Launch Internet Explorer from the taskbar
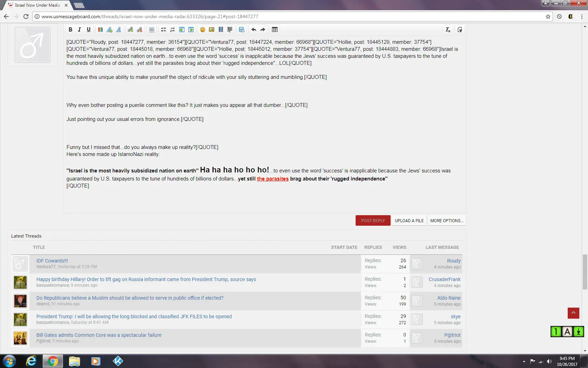 click(31, 361)
